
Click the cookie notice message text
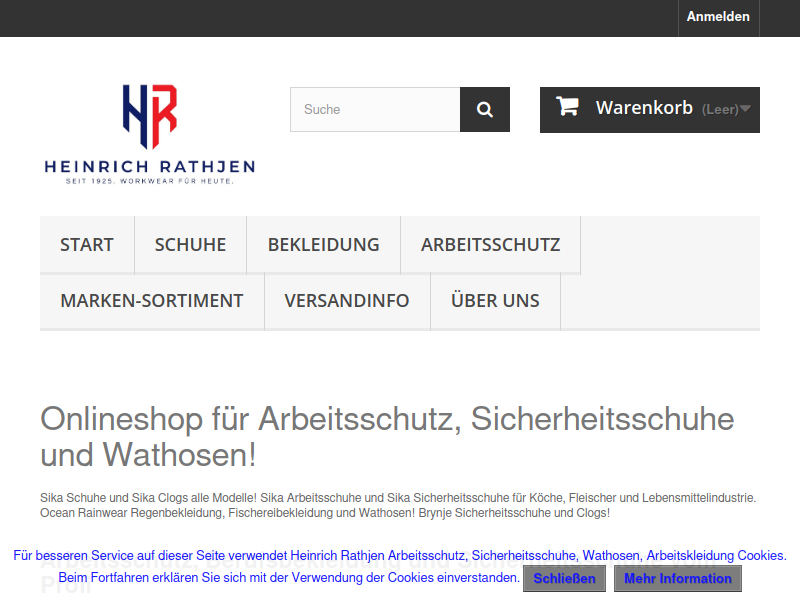coord(400,556)
